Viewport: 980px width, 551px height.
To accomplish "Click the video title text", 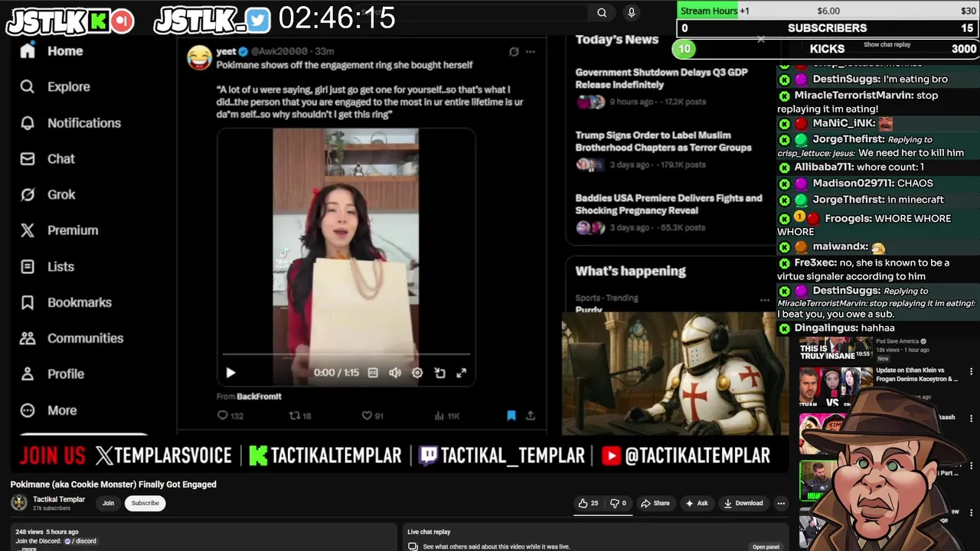I will click(113, 484).
